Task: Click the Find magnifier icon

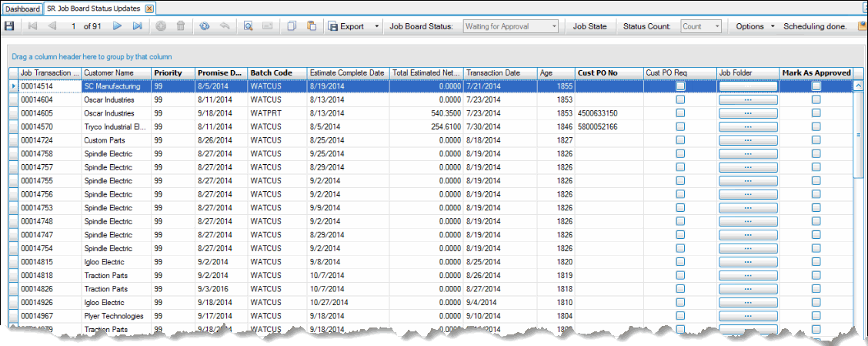Action: [249, 26]
